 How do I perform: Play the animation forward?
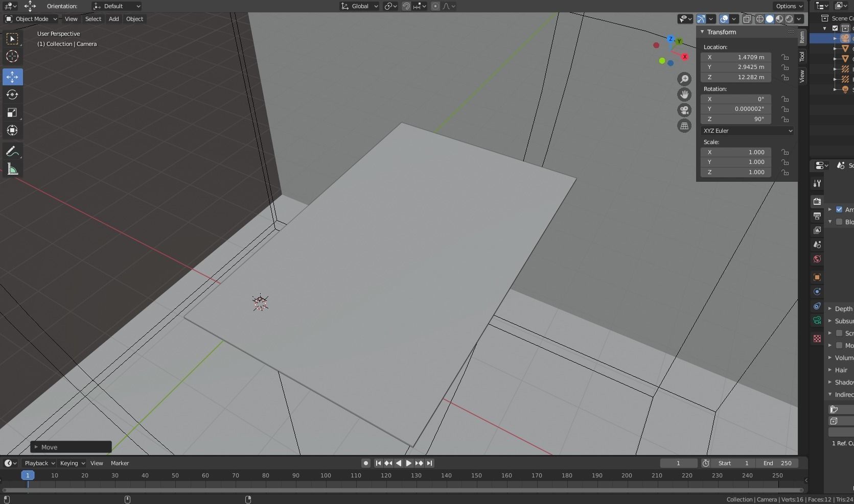pyautogui.click(x=409, y=463)
